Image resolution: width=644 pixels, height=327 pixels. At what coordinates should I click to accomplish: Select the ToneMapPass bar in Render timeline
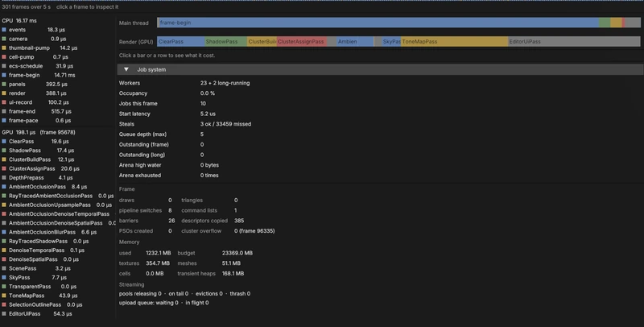tap(454, 42)
